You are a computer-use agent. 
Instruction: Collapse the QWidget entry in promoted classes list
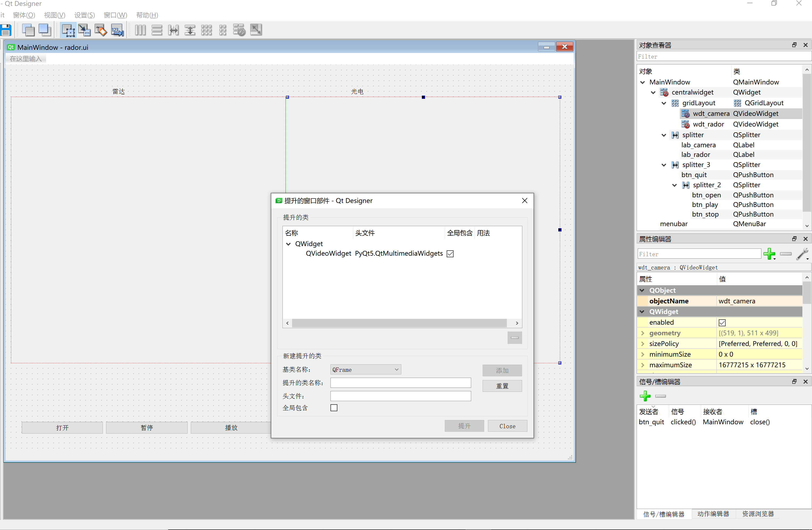[289, 244]
